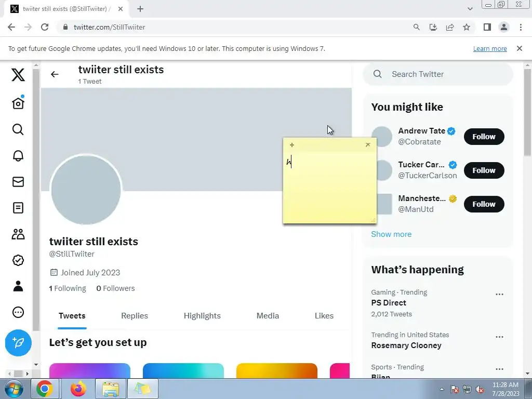Screen dimensions: 532x399
Task: Open Explore search icon in sidebar
Action: pos(18,129)
